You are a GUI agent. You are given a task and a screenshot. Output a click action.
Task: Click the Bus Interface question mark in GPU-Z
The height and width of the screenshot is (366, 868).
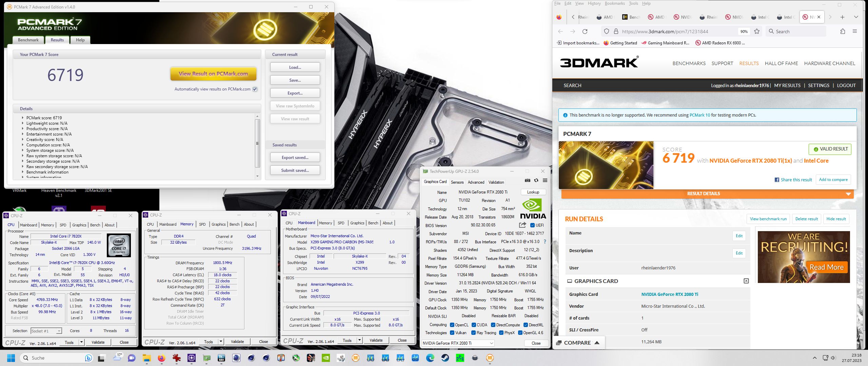(x=545, y=242)
